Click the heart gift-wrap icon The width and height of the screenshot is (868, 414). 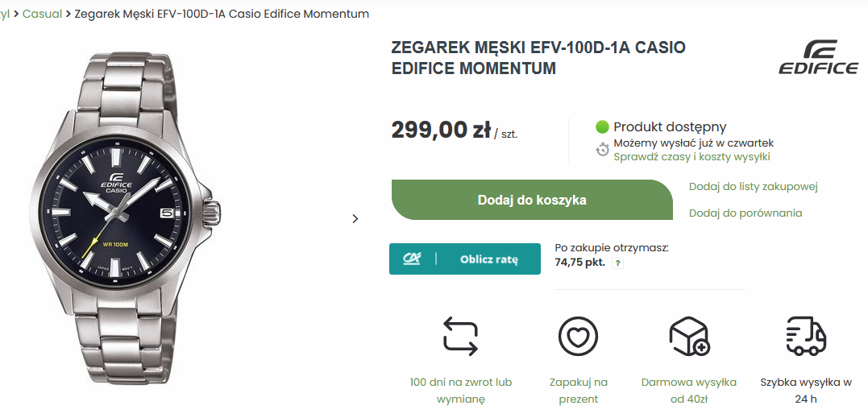[578, 336]
